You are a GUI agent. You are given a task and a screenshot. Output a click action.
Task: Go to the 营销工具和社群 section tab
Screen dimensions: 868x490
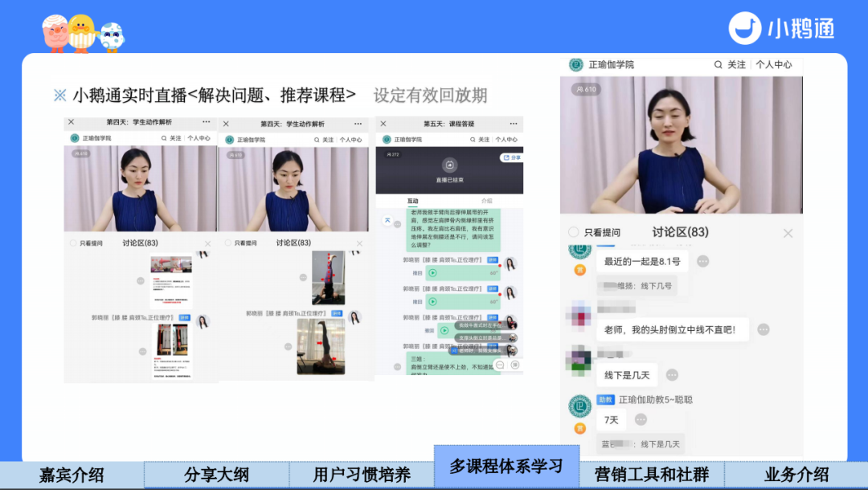(652, 475)
